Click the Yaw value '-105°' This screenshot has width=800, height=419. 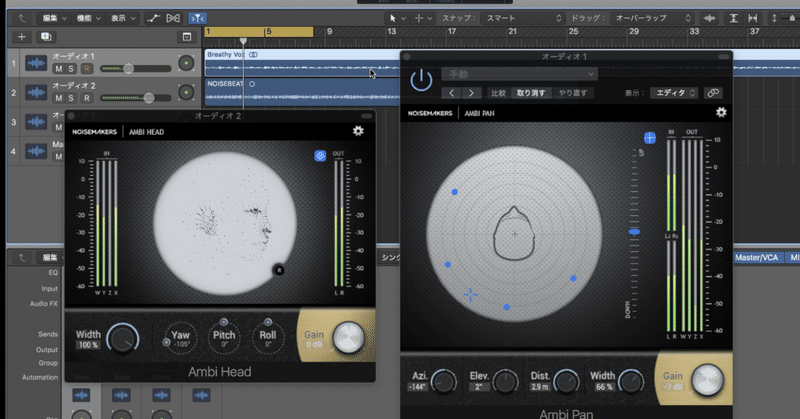181,344
